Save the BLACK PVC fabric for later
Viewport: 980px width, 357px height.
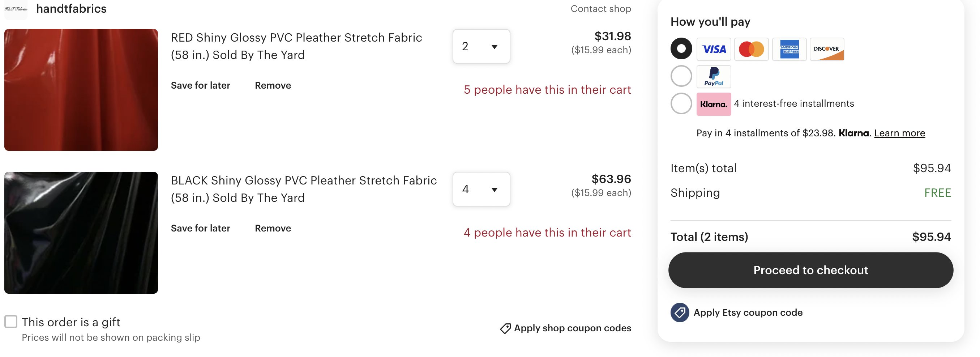click(201, 228)
